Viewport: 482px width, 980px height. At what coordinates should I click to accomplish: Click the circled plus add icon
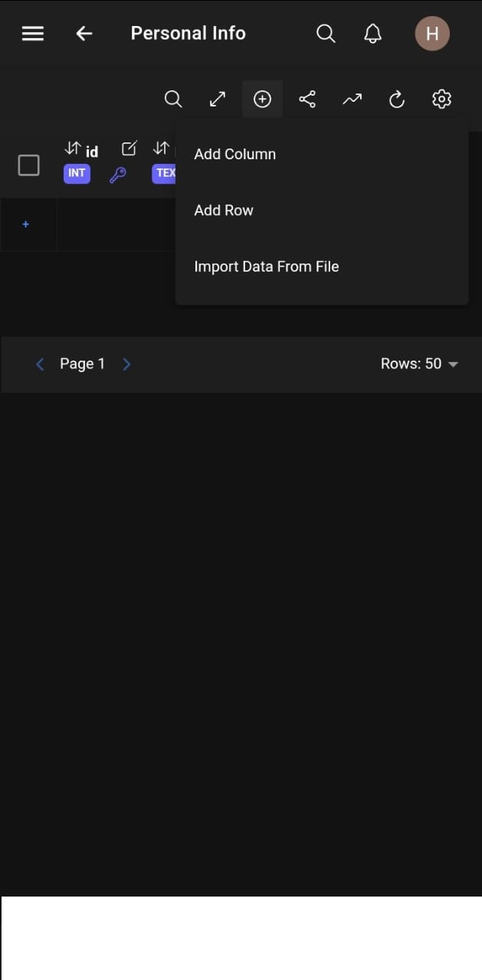[262, 100]
